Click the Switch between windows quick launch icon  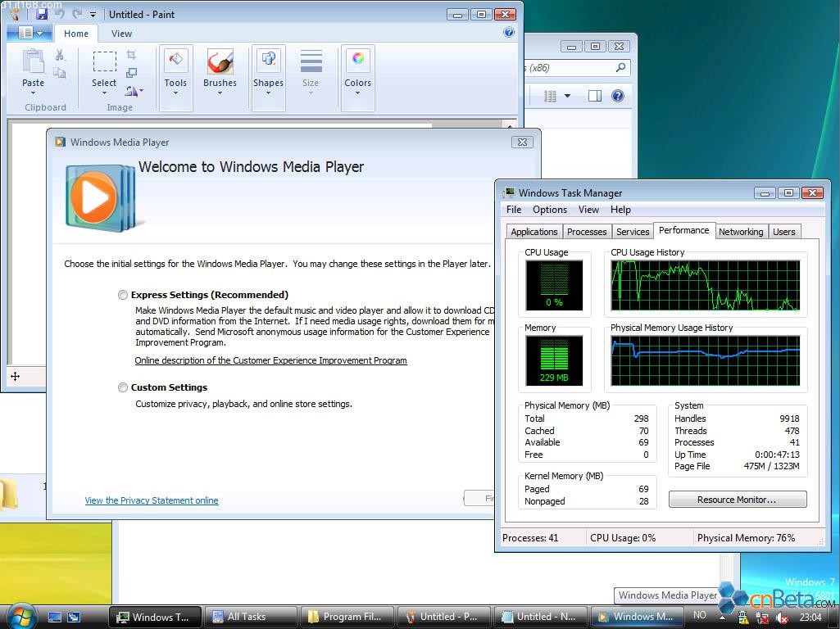pos(74,617)
